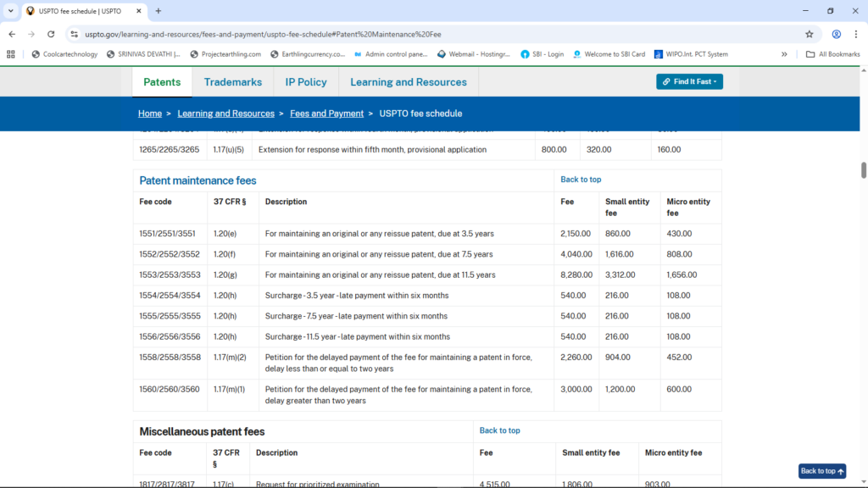Open the Chrome profile avatar icon
This screenshot has width=868, height=488.
pos(836,34)
